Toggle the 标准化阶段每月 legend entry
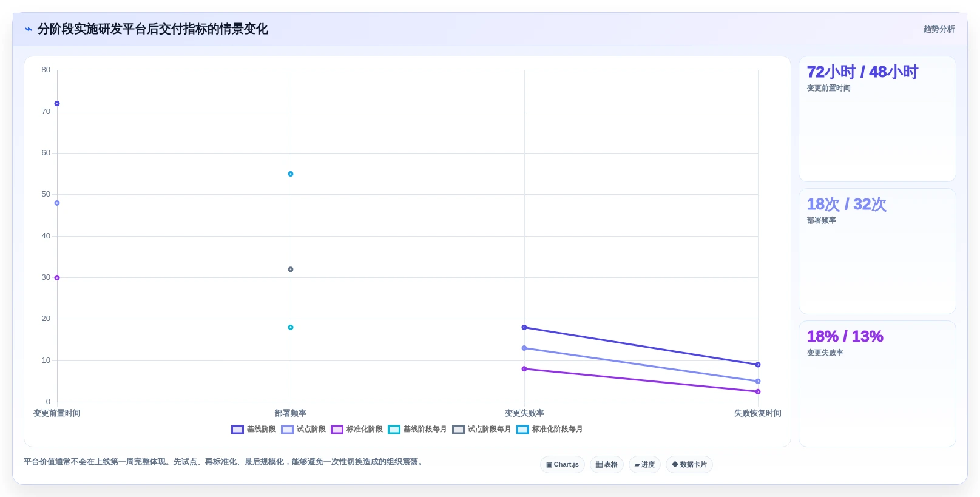This screenshot has width=980, height=497. (550, 430)
